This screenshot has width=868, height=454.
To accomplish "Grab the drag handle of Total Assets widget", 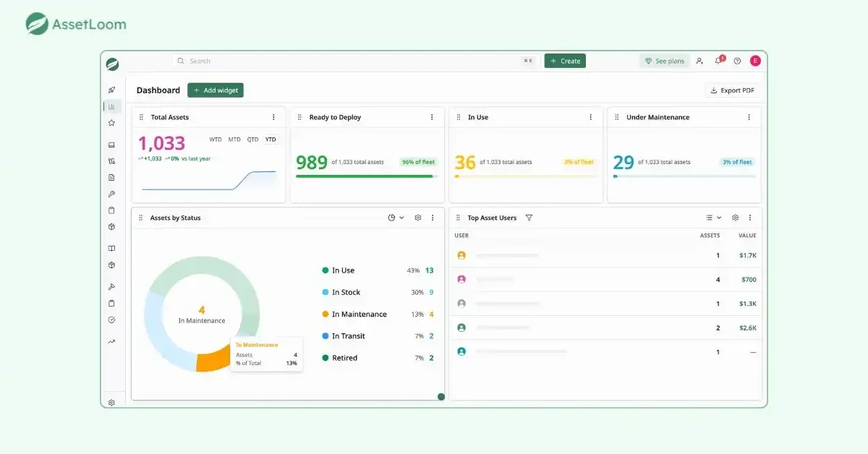I will tap(141, 117).
